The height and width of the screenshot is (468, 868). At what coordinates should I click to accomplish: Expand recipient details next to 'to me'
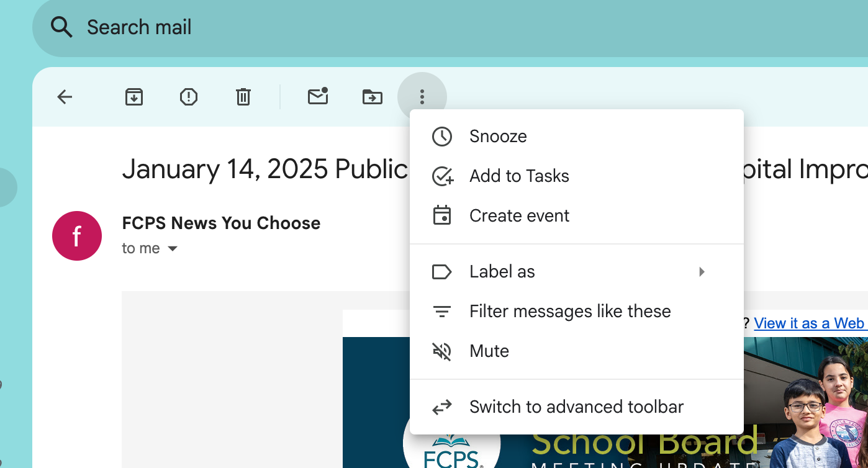tap(173, 249)
